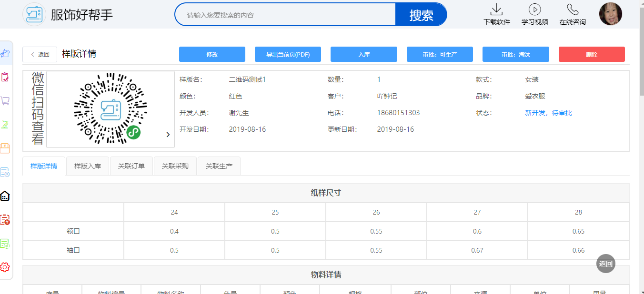Click the 袖口 value 0.66

[x=578, y=250]
